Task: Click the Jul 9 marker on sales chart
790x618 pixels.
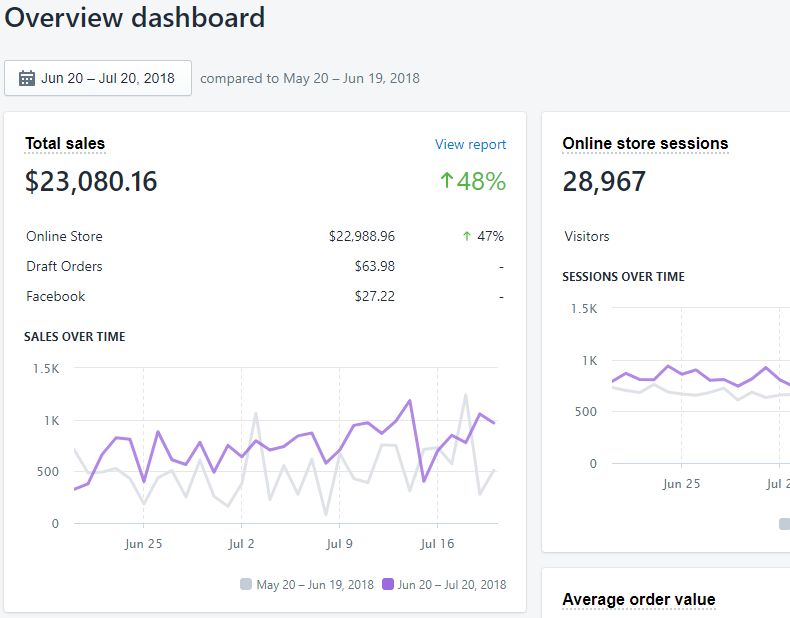Action: (x=339, y=544)
